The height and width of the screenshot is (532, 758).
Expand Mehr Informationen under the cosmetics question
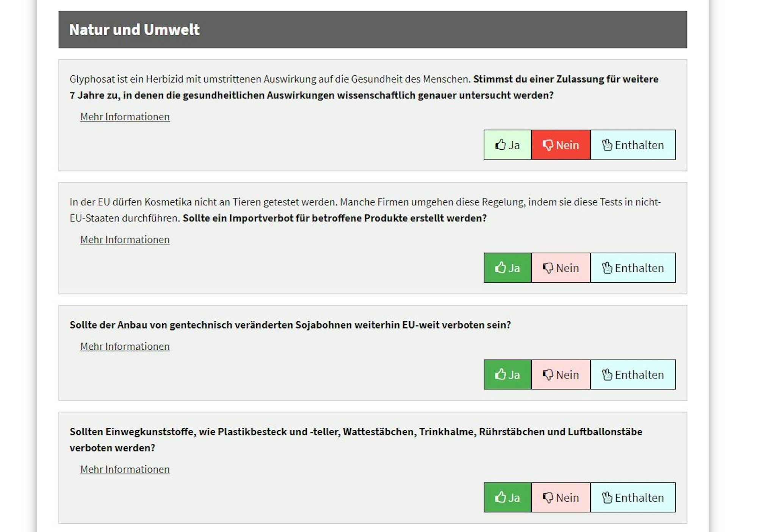(124, 239)
